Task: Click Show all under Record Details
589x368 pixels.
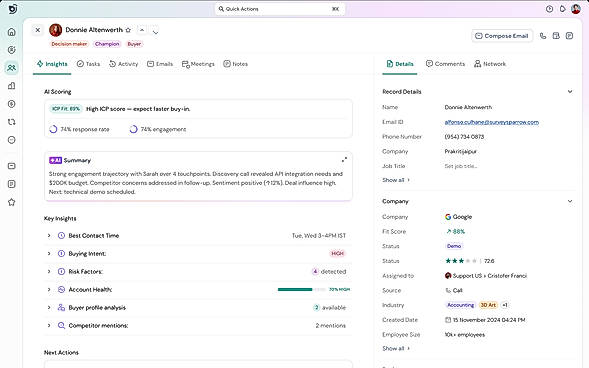Action: 396,180
